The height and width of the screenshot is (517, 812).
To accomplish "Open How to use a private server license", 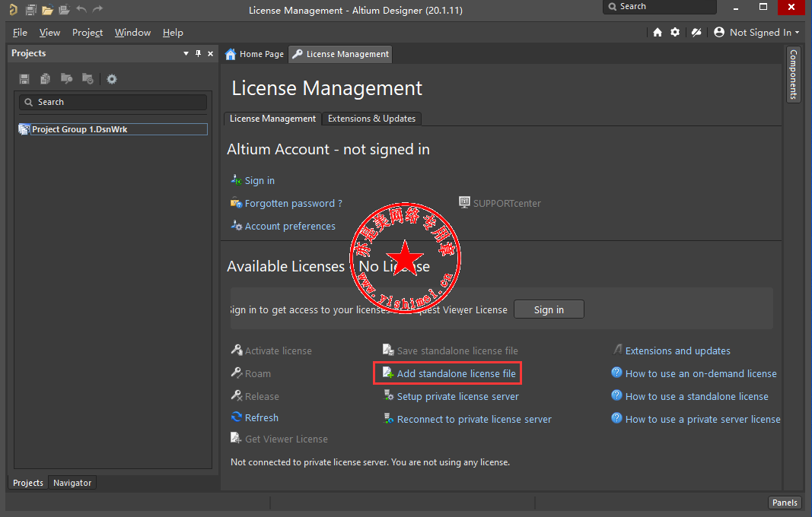I will click(x=702, y=419).
